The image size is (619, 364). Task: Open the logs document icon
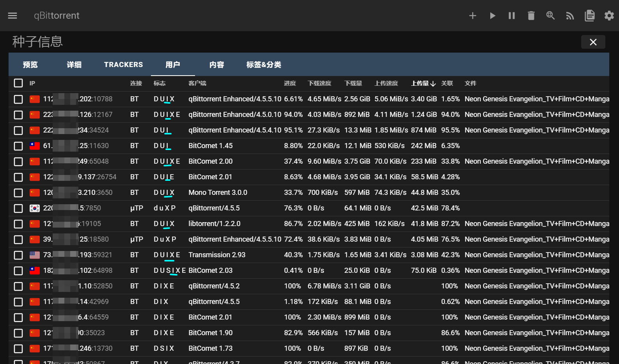pos(590,16)
